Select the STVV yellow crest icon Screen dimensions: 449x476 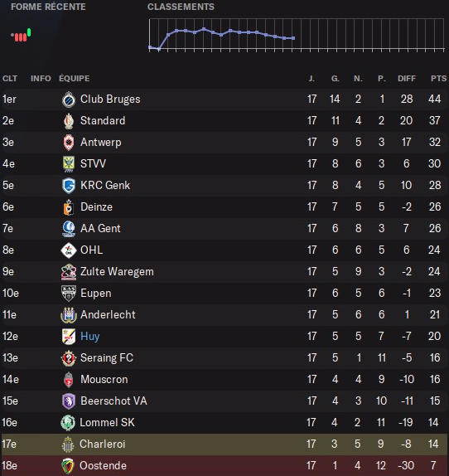point(69,164)
